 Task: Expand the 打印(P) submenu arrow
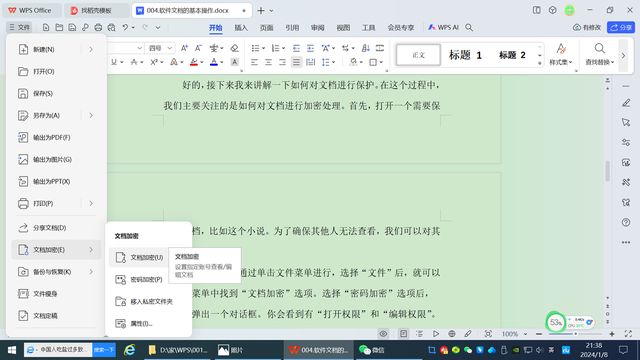[91, 203]
